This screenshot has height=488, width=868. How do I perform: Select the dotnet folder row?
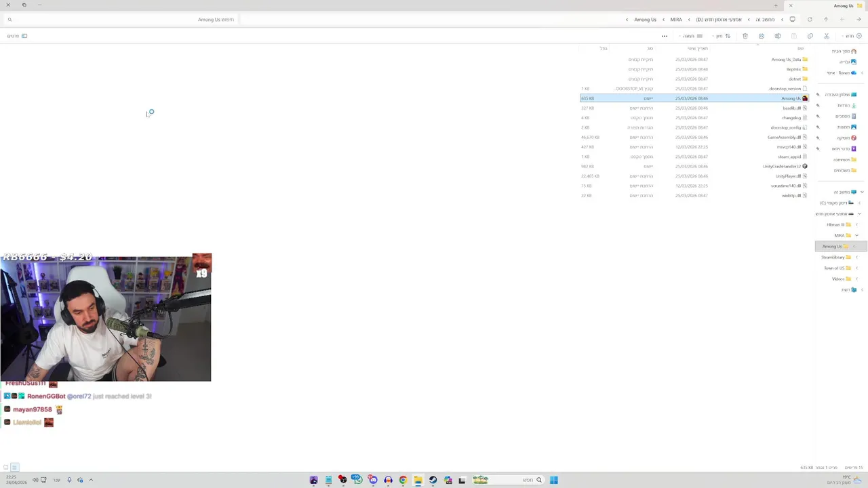point(694,79)
